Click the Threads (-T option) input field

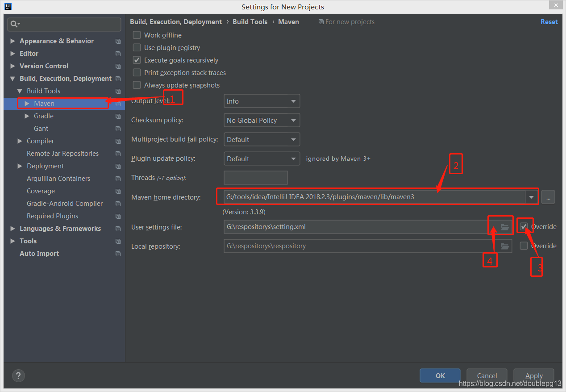256,178
